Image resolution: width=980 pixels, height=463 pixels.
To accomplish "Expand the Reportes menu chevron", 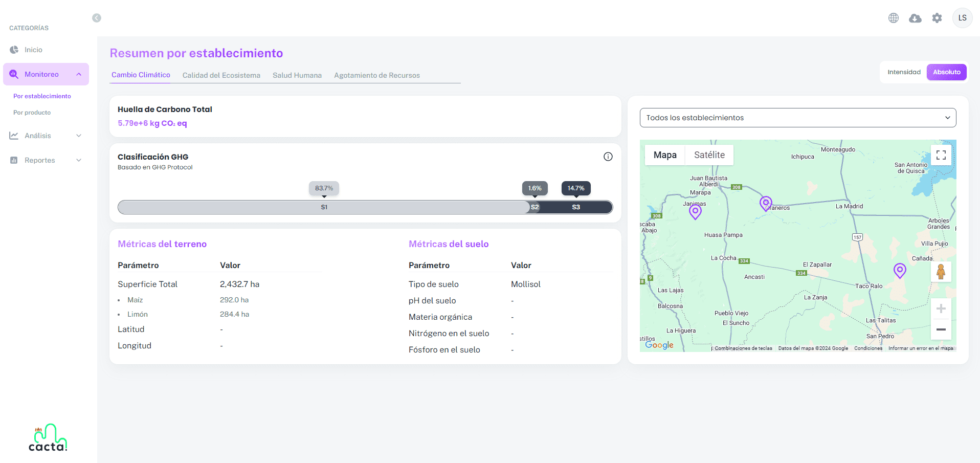I will pos(79,160).
